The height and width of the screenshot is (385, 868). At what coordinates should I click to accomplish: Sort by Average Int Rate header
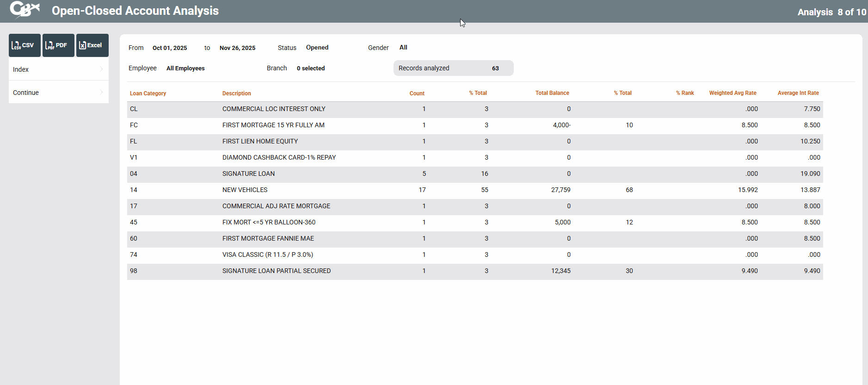pos(798,93)
